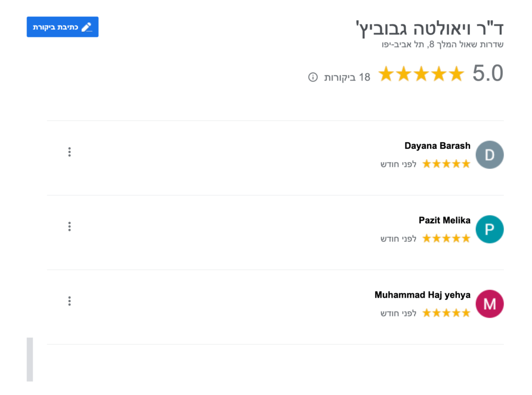The height and width of the screenshot is (395, 532).
Task: Click the pencil icon on the review button
Action: click(x=88, y=26)
